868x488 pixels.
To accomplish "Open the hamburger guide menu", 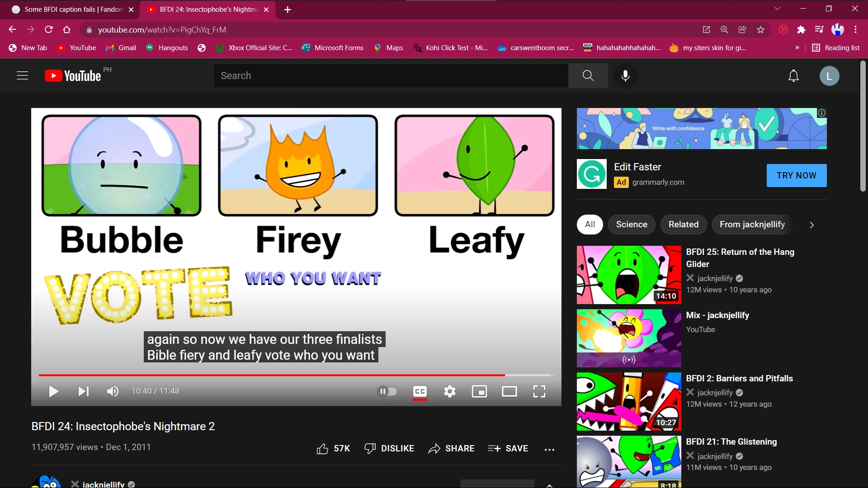I will [x=22, y=75].
